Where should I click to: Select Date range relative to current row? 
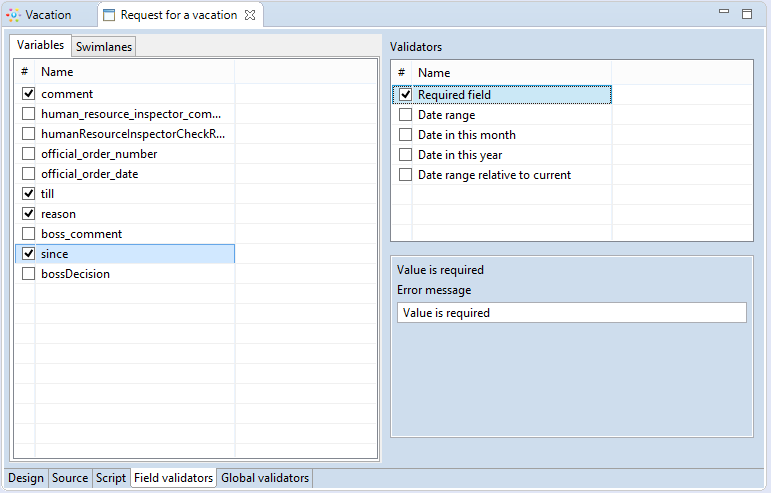point(494,175)
